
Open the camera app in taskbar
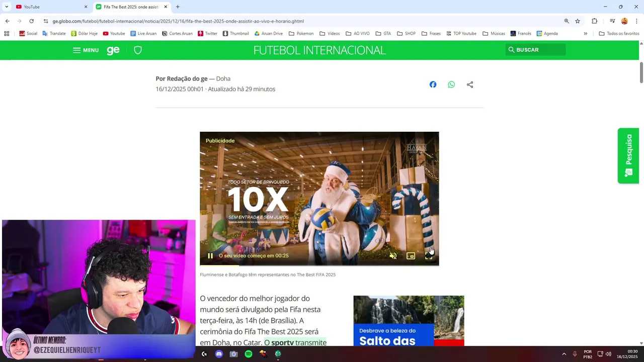(233, 354)
